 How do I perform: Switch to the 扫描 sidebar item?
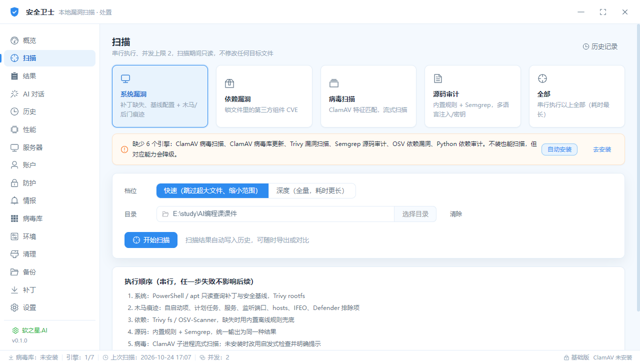coord(49,58)
